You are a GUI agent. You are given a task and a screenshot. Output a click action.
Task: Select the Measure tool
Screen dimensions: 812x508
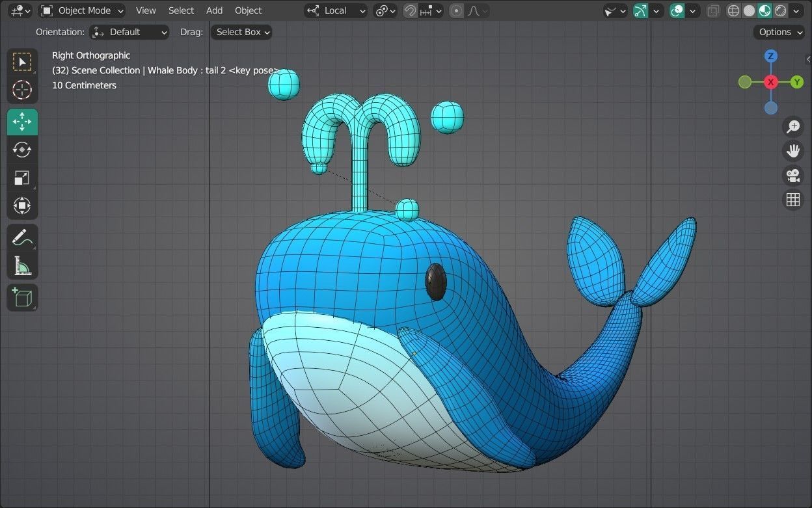[22, 265]
